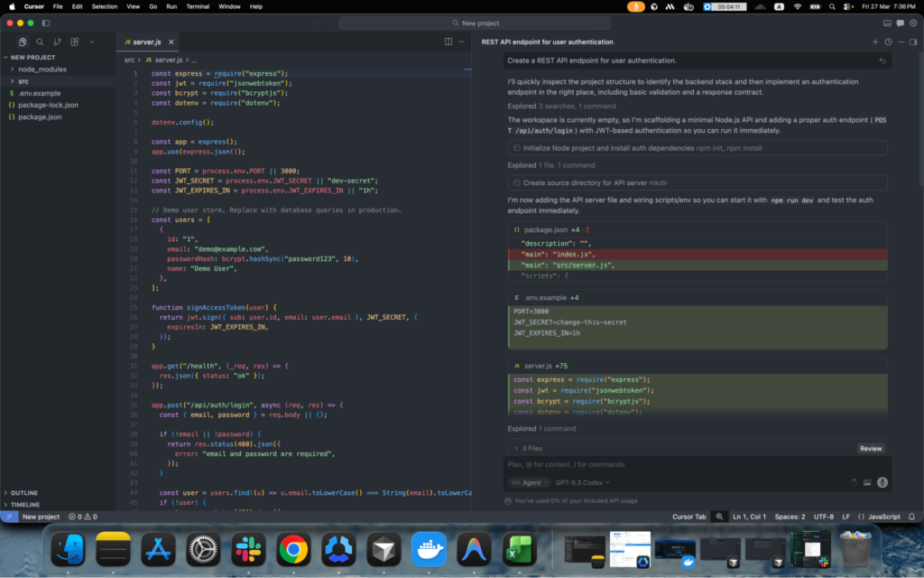Expand the src folder
This screenshot has height=578, width=924.
pyautogui.click(x=23, y=81)
